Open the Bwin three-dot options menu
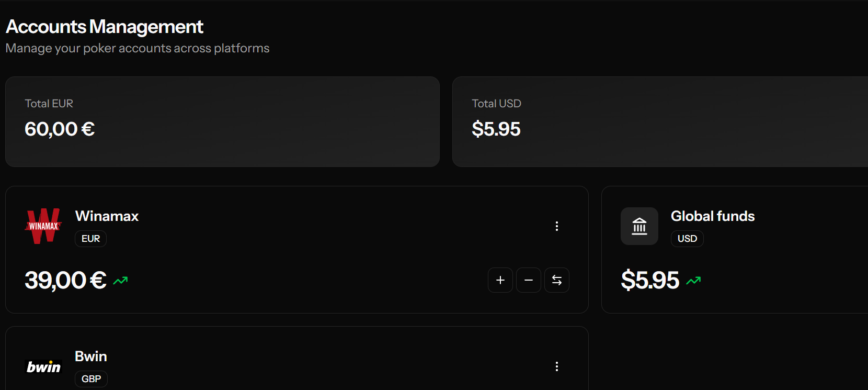 [x=557, y=366]
